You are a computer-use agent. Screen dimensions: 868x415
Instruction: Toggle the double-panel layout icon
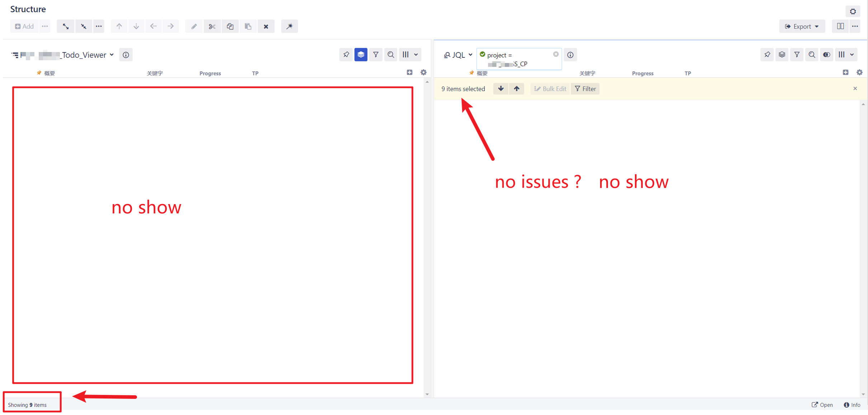pos(840,26)
